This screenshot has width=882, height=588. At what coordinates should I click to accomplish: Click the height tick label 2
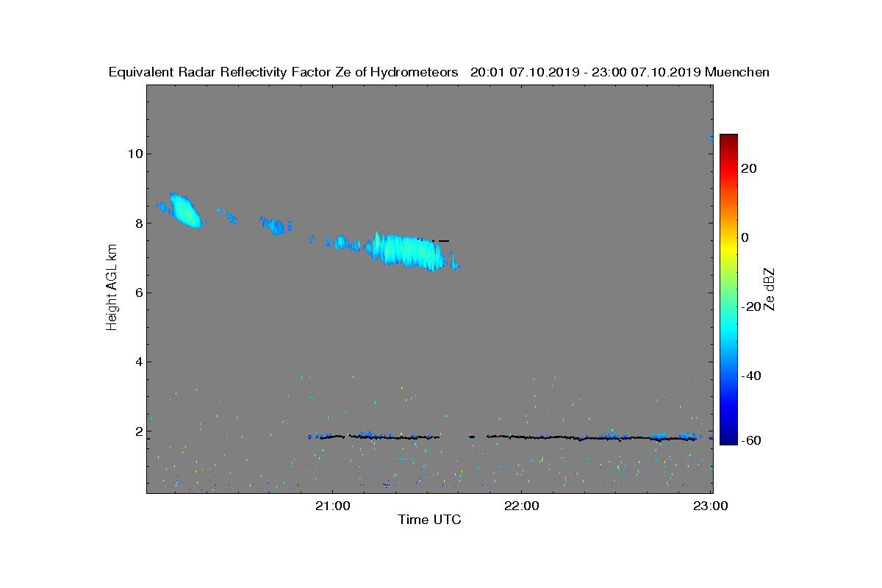click(137, 431)
